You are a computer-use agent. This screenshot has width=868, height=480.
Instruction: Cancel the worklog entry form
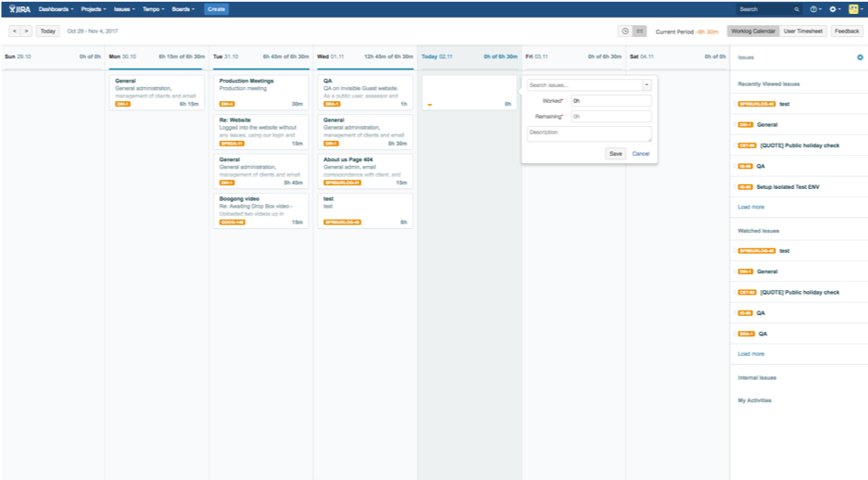(x=640, y=153)
